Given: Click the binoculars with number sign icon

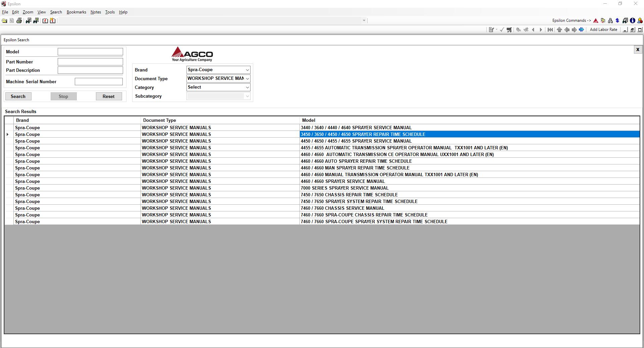Looking at the screenshot, I should coord(28,21).
